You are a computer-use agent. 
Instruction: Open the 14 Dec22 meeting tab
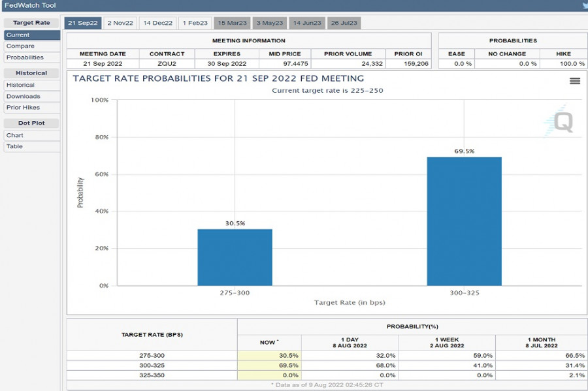tap(157, 23)
